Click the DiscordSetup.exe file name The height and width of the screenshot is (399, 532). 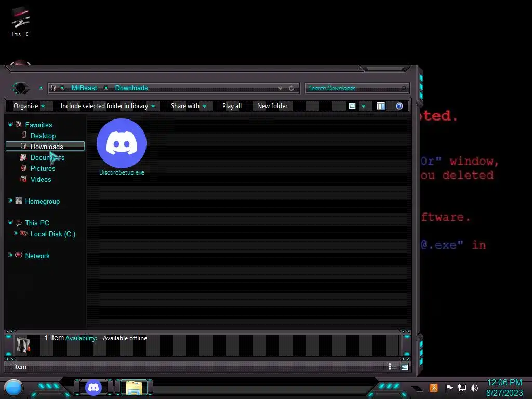click(x=122, y=172)
